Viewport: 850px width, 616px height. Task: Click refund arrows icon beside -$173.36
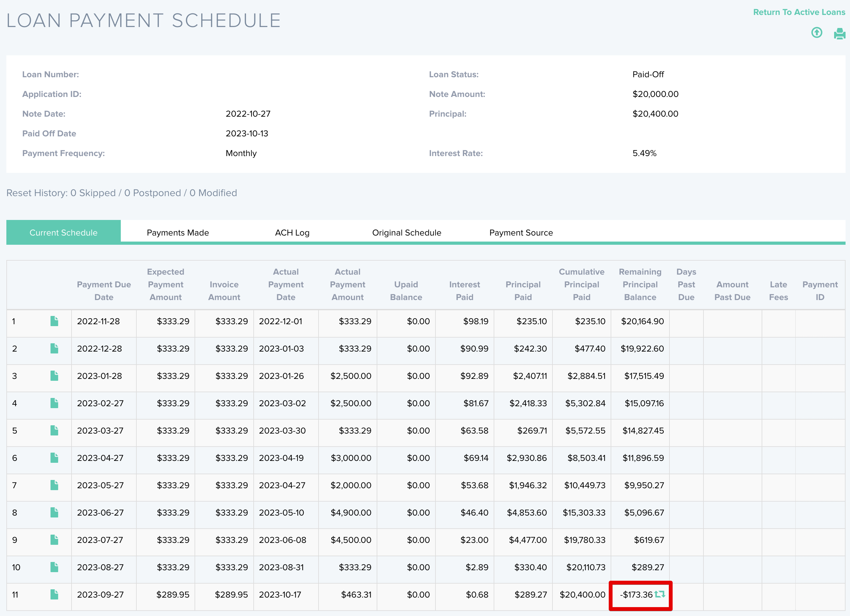pyautogui.click(x=660, y=594)
